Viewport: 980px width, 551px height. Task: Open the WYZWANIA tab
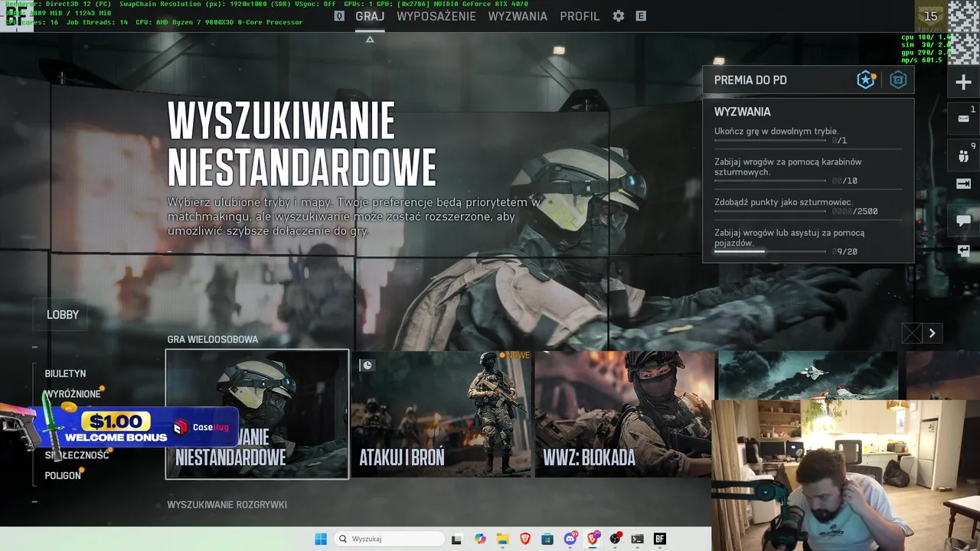518,16
